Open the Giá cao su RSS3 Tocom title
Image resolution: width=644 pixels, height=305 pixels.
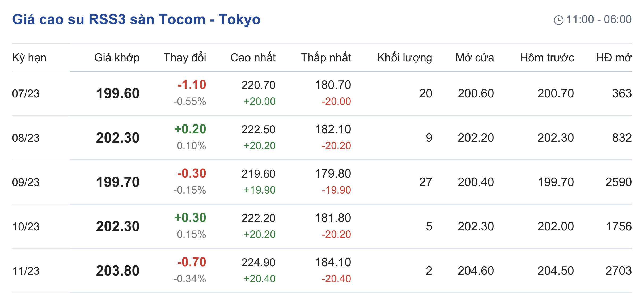(136, 19)
